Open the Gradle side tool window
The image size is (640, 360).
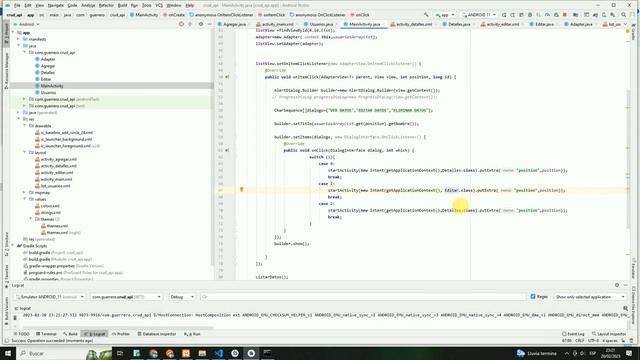633,31
